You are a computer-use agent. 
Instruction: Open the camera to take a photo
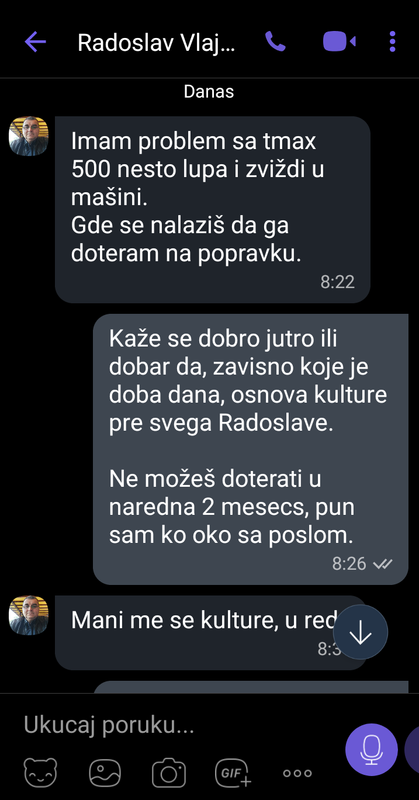[168, 772]
